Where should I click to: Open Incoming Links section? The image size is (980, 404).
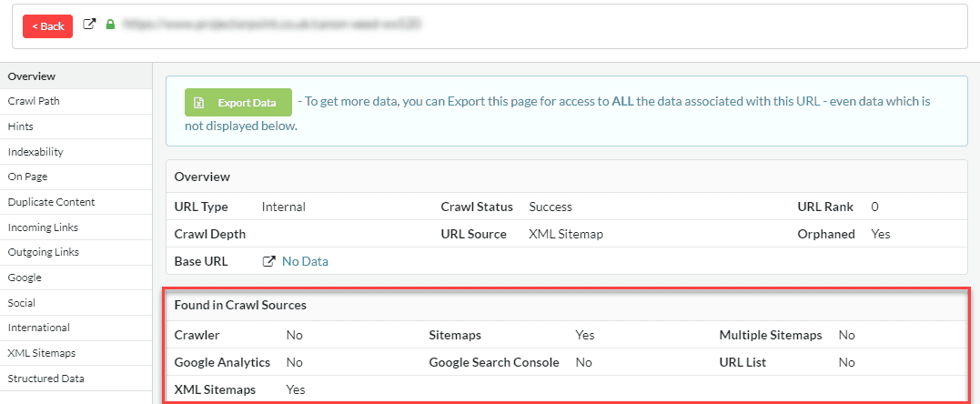[76, 227]
